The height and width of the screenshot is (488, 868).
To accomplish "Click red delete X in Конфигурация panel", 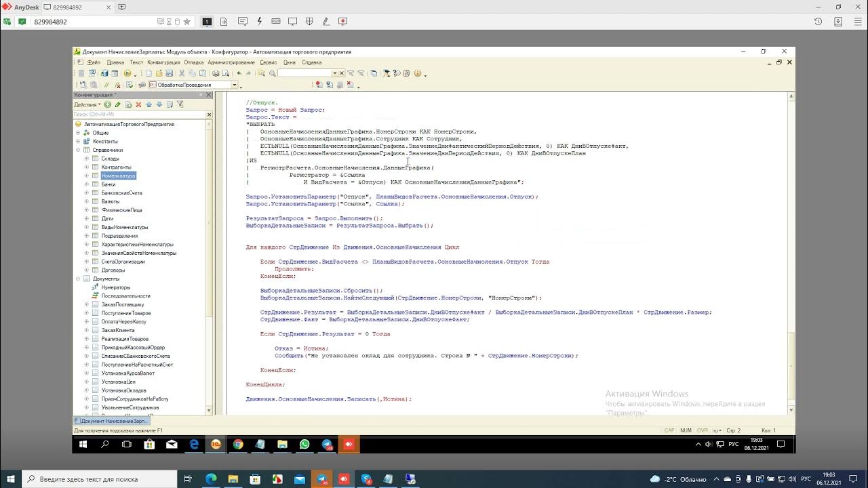I will pos(138,104).
